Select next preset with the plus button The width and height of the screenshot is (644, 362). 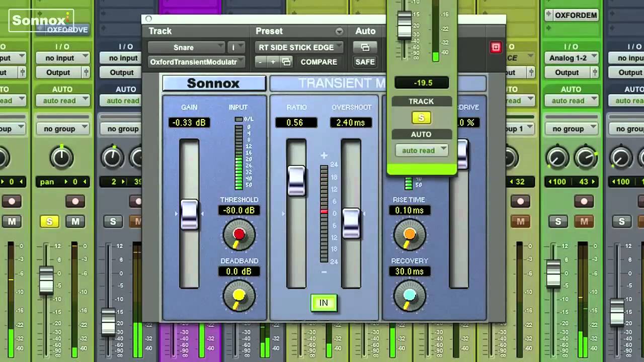pos(273,62)
